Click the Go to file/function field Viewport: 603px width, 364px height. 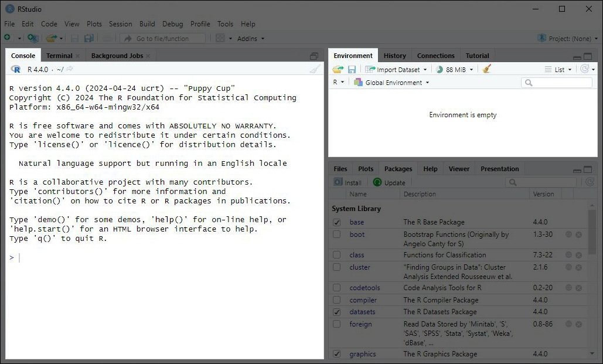click(163, 39)
